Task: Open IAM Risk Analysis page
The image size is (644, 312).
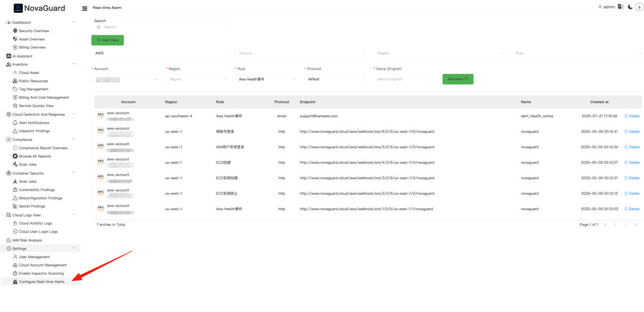Action: [x=27, y=240]
